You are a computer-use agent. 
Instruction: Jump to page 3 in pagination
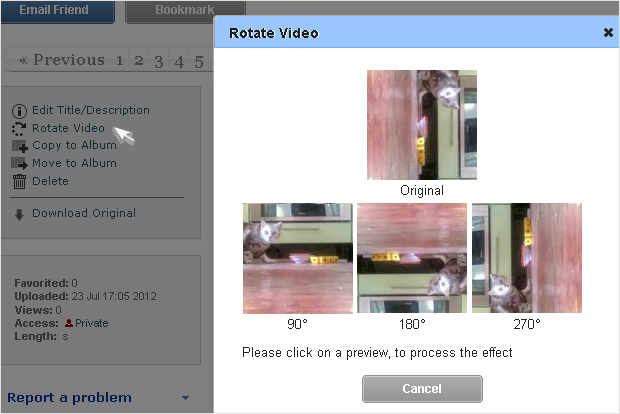click(159, 61)
